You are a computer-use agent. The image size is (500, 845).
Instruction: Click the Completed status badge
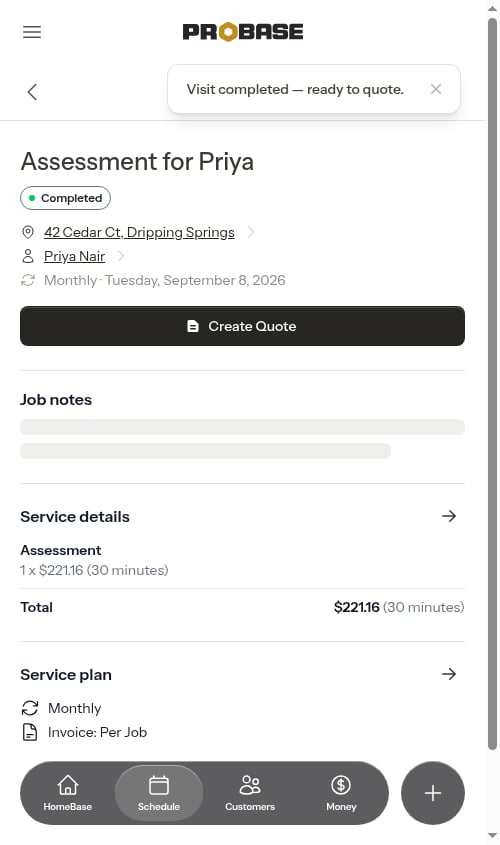(65, 198)
